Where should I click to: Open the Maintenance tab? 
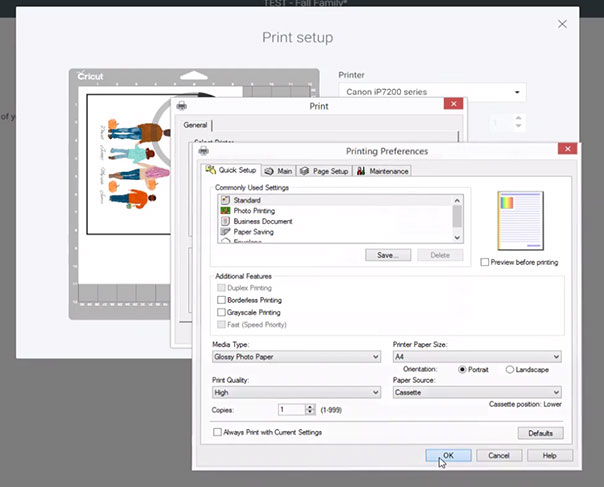(x=383, y=171)
